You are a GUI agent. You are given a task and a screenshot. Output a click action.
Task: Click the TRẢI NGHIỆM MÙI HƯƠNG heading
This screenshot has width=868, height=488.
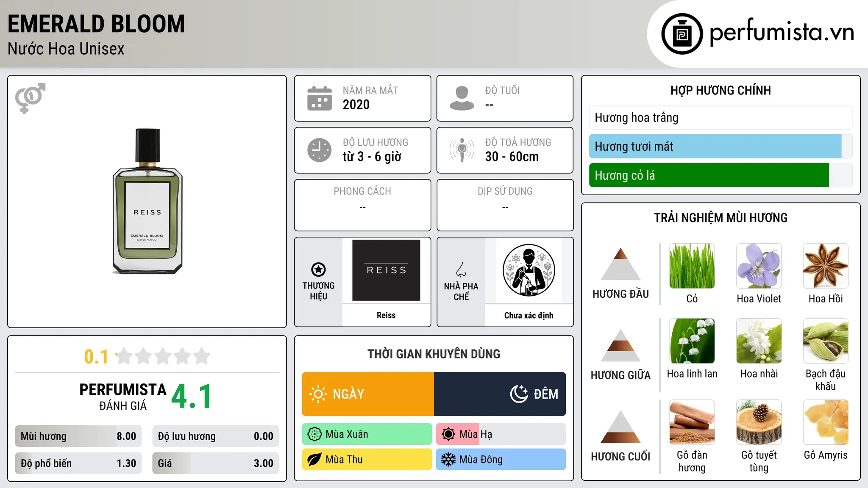click(x=721, y=218)
